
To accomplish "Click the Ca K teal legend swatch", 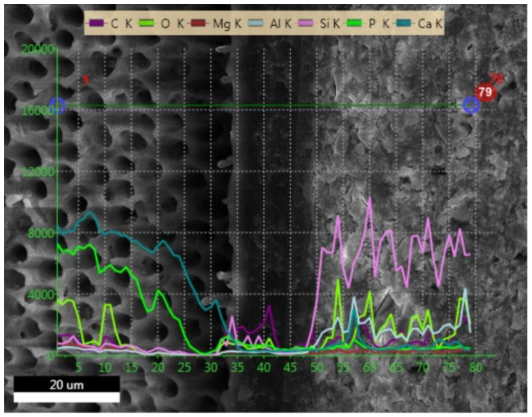I will tap(404, 23).
